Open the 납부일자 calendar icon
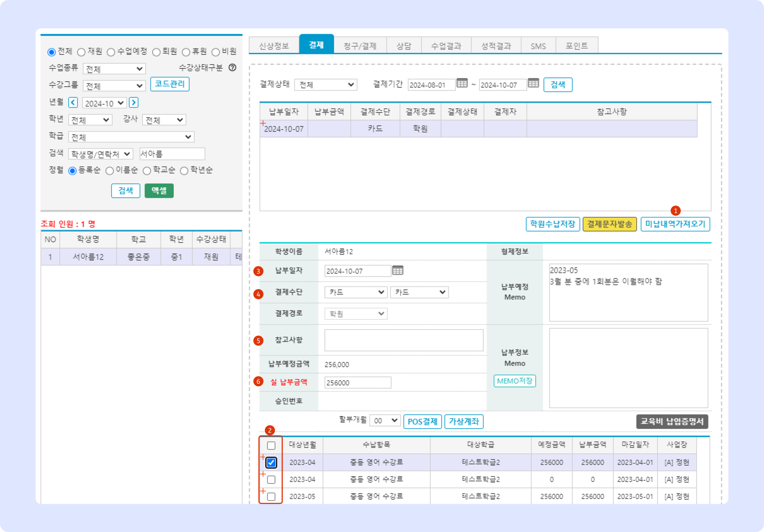The image size is (764, 532). tap(398, 270)
